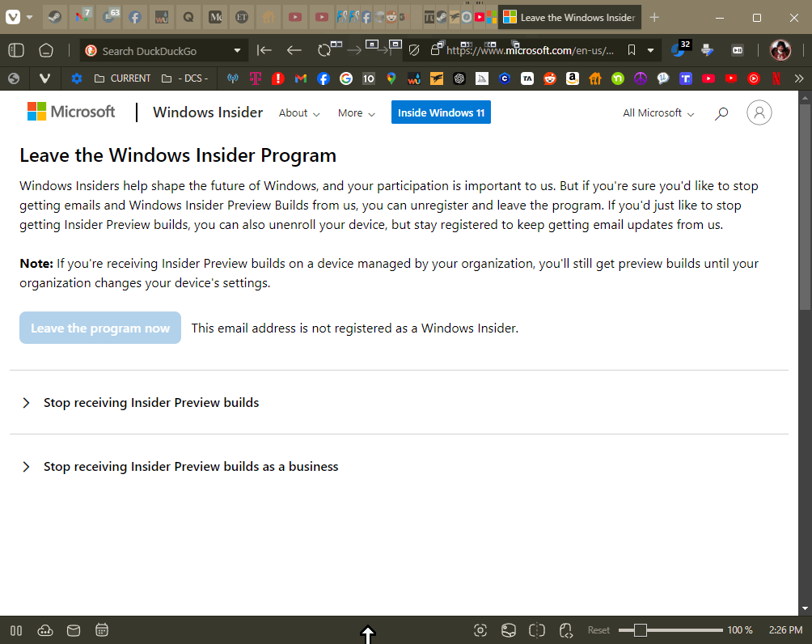
Task: Expand the More menu
Action: click(x=357, y=113)
